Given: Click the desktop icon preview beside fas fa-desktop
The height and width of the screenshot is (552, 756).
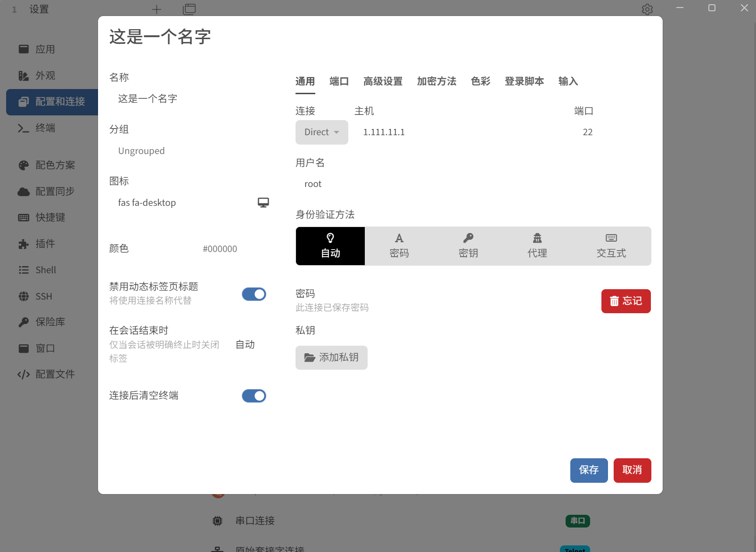Looking at the screenshot, I should point(263,203).
